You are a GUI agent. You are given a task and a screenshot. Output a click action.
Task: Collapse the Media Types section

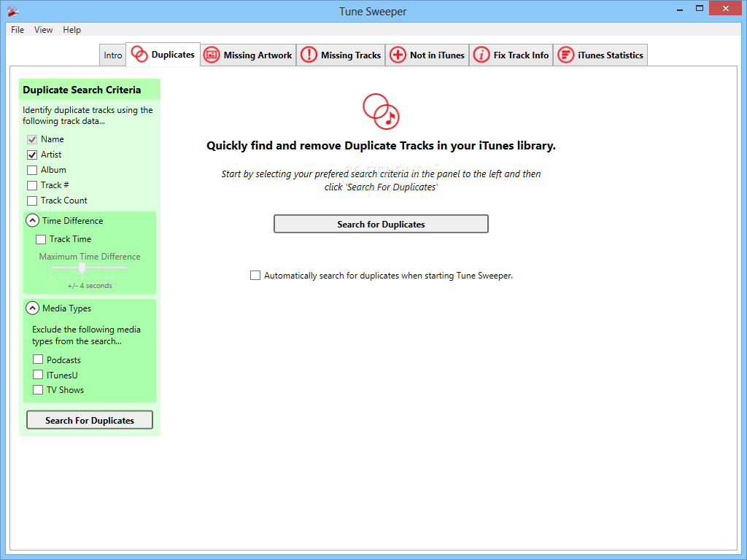(32, 308)
